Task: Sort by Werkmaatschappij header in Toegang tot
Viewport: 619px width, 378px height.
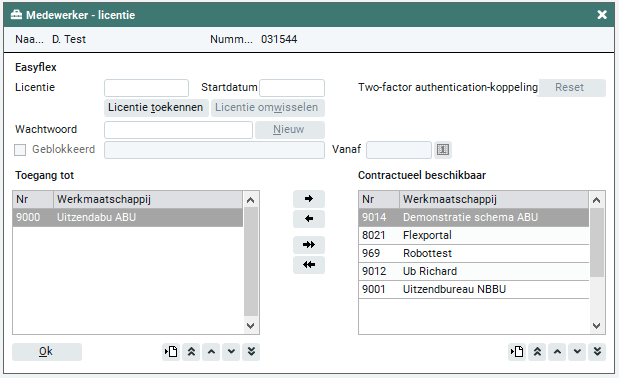Action: (148, 199)
